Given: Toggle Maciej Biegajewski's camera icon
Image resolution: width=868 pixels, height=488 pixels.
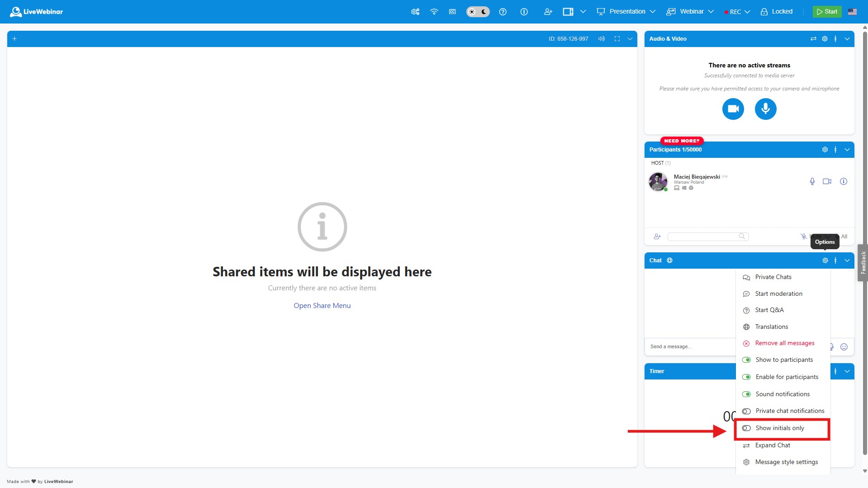Looking at the screenshot, I should [x=827, y=181].
